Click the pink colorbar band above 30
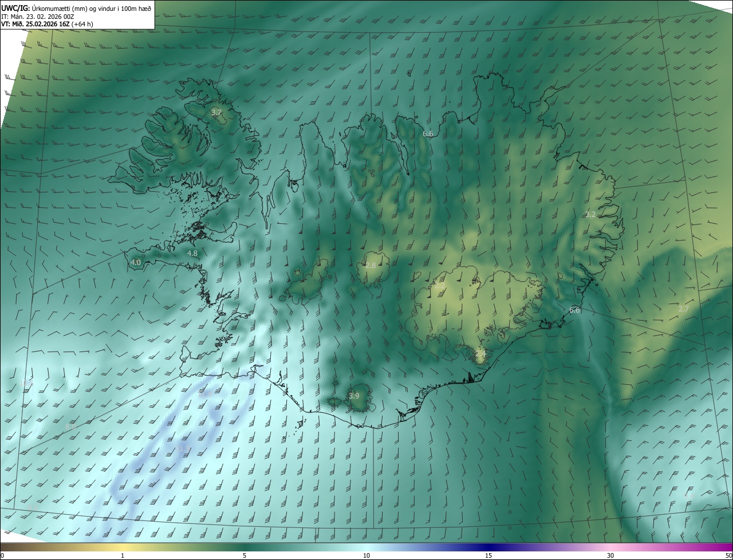This screenshot has width=733, height=560. pos(610,547)
